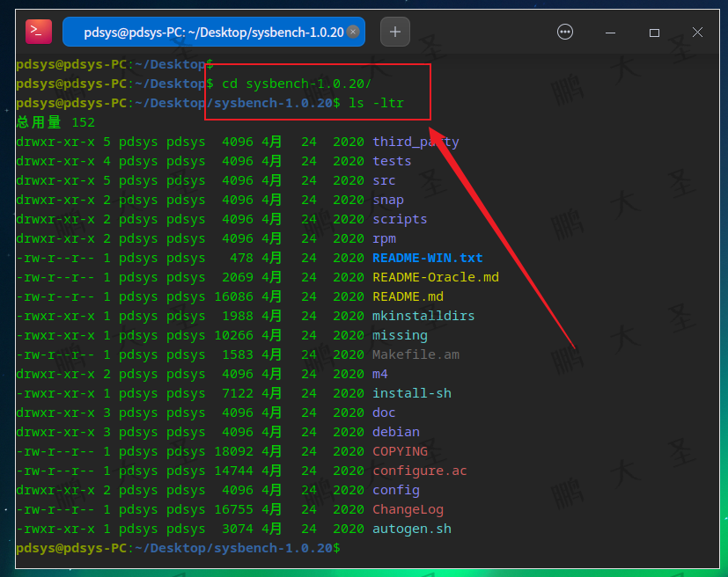Viewport: 728px width, 577px height.
Task: Select the third_party directory name
Action: 412,141
